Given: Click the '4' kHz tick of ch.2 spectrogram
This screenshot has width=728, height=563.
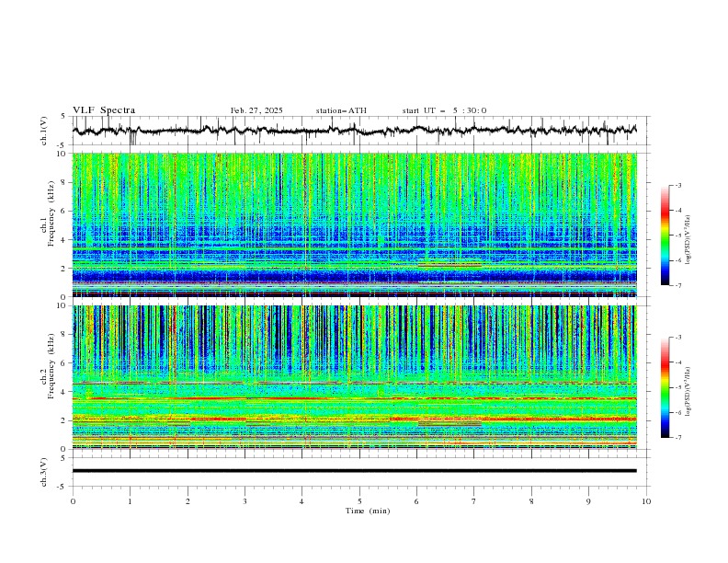Looking at the screenshot, I should click(64, 392).
